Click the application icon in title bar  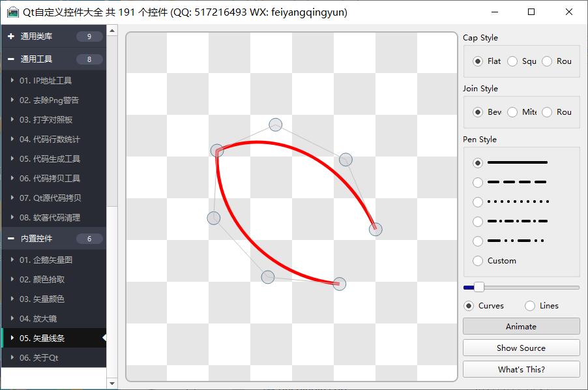coord(12,12)
